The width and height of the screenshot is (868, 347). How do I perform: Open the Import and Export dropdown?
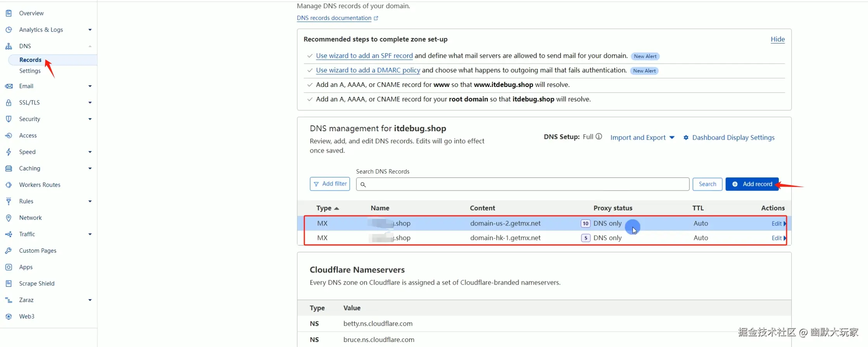[x=642, y=138]
